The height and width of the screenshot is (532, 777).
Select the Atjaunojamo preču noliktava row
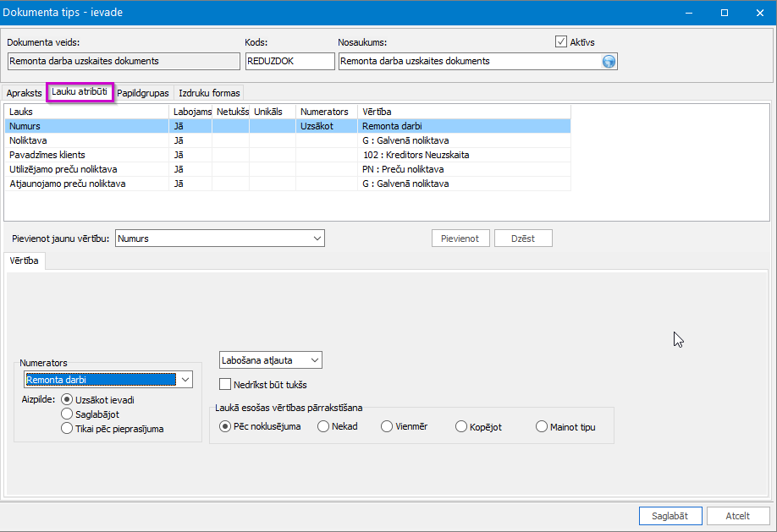[x=288, y=184]
